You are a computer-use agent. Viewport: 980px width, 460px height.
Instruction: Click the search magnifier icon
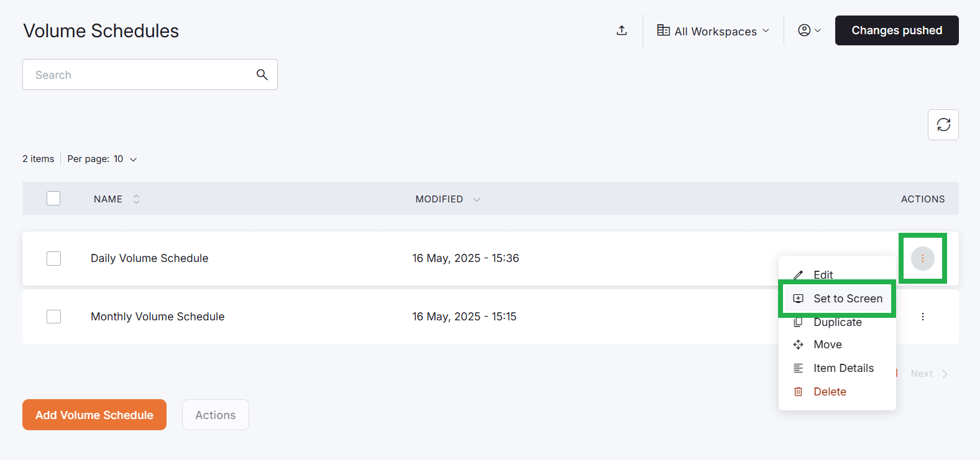262,74
